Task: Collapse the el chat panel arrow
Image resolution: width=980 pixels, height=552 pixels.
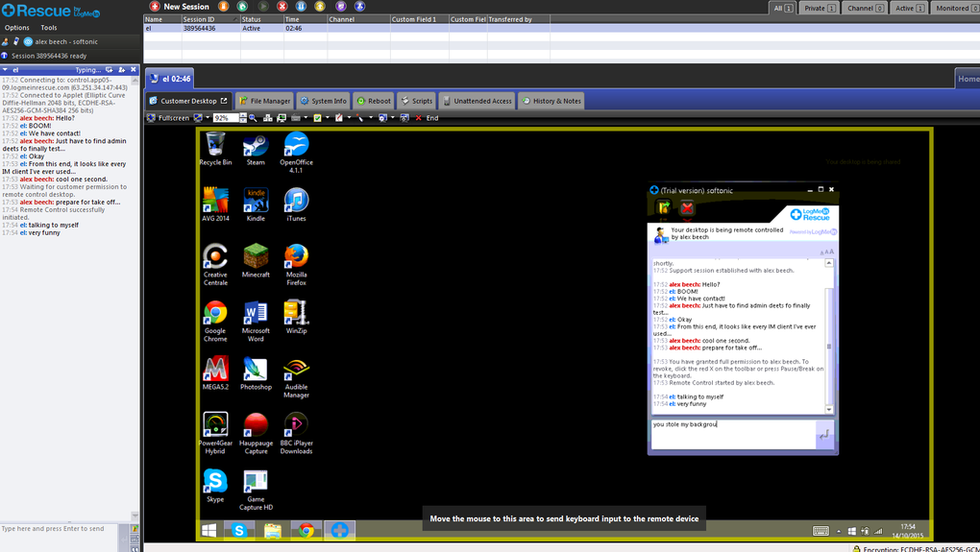Action: 5,70
